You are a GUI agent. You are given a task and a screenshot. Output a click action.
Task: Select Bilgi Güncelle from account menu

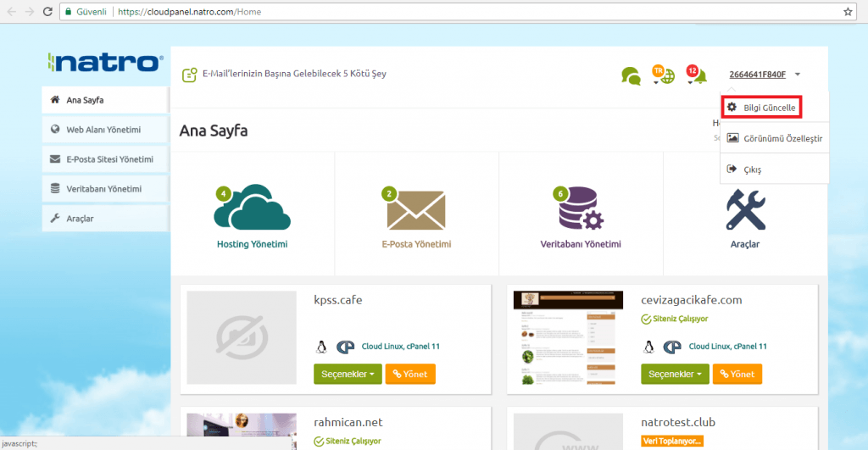762,108
